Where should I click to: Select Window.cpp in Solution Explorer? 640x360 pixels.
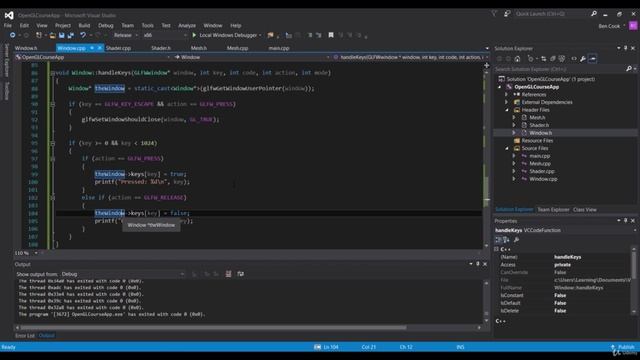pyautogui.click(x=543, y=179)
